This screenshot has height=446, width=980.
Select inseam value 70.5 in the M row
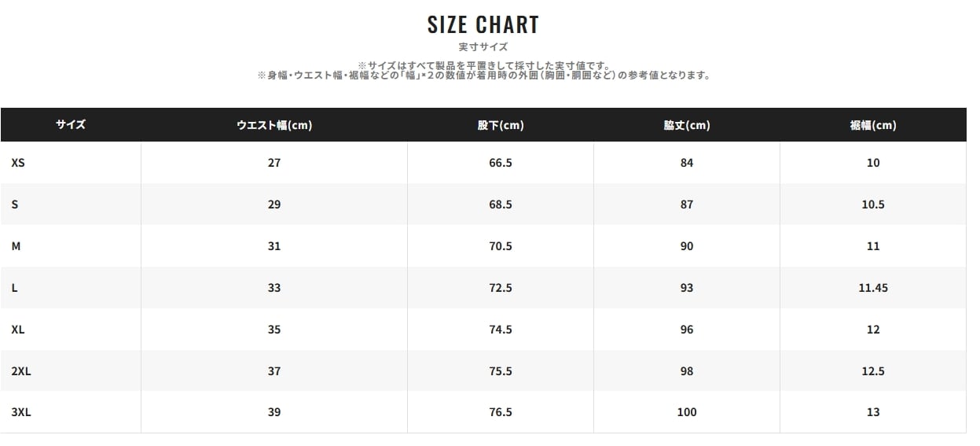pos(501,246)
